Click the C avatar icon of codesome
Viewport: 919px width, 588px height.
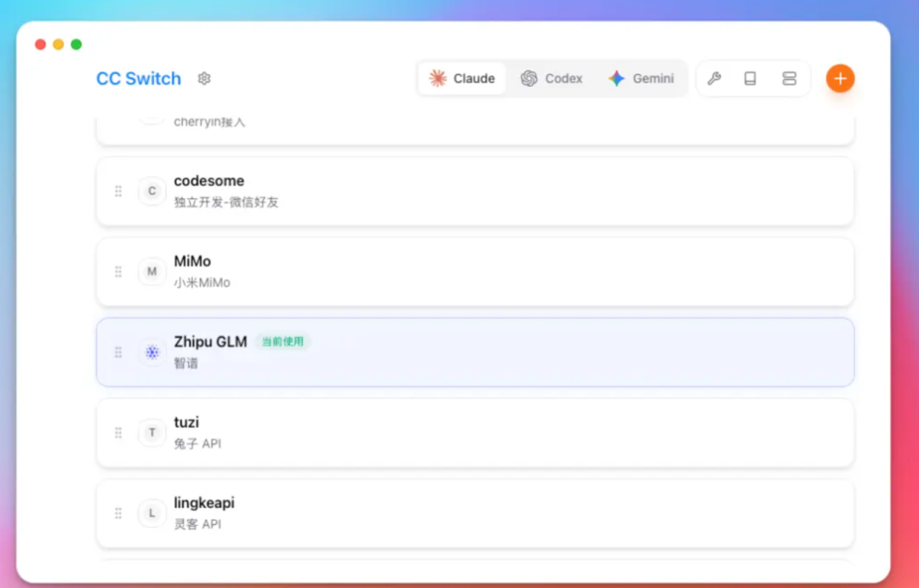coord(151,191)
